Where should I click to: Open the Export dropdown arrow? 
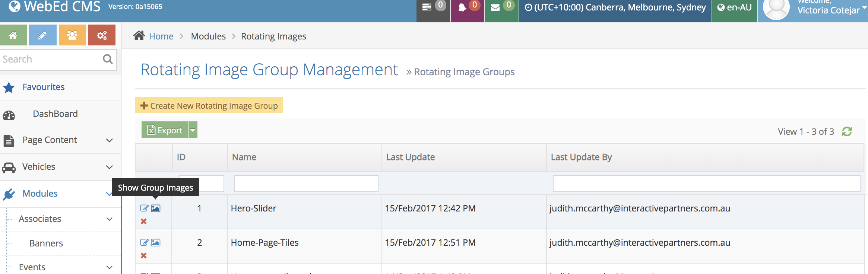pos(193,130)
